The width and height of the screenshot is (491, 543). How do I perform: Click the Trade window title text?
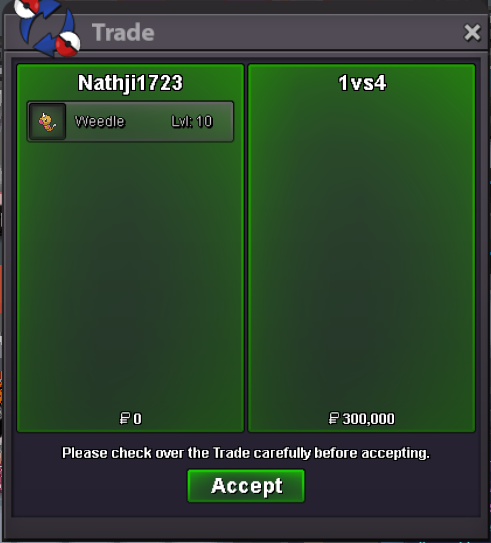(x=123, y=33)
